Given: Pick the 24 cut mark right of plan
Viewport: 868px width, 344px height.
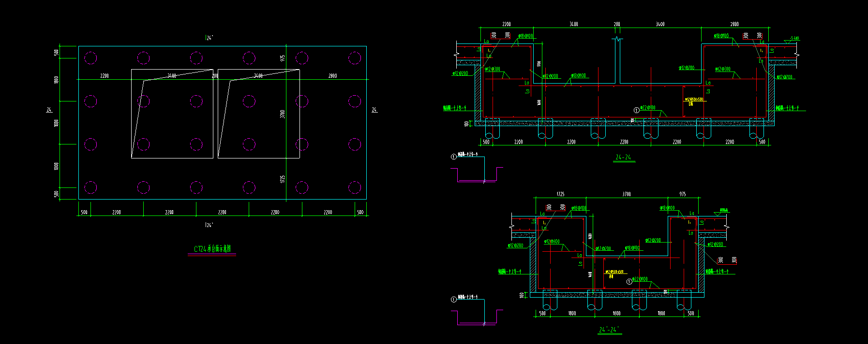Looking at the screenshot, I should [x=374, y=110].
